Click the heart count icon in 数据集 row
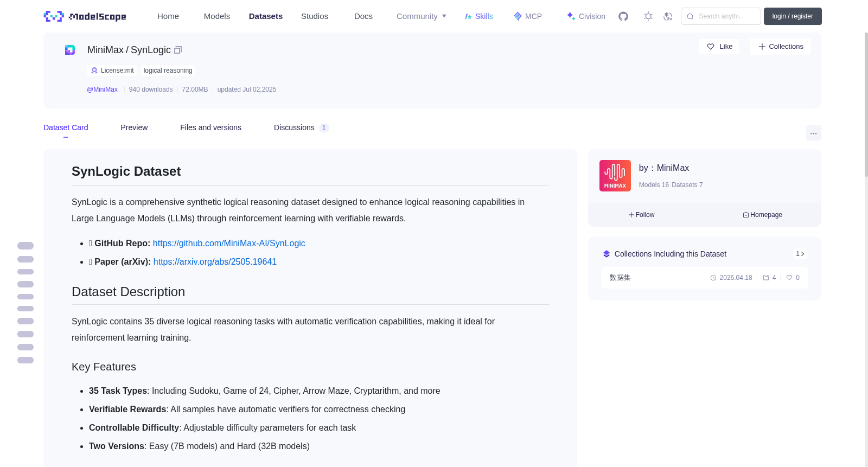868x467 pixels. click(x=789, y=278)
